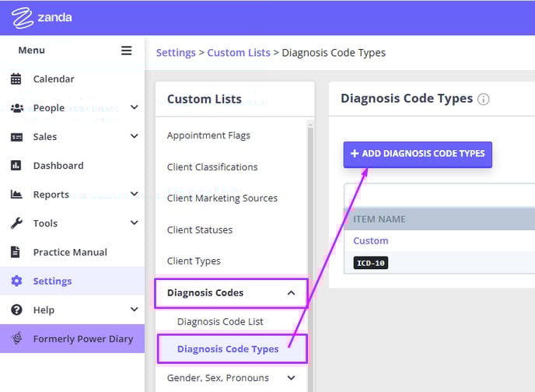Select Settings in the sidebar
This screenshot has height=392, width=535.
(x=72, y=281)
